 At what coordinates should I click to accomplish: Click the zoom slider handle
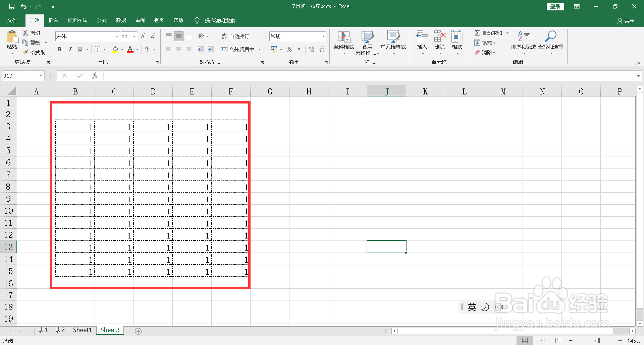598,341
